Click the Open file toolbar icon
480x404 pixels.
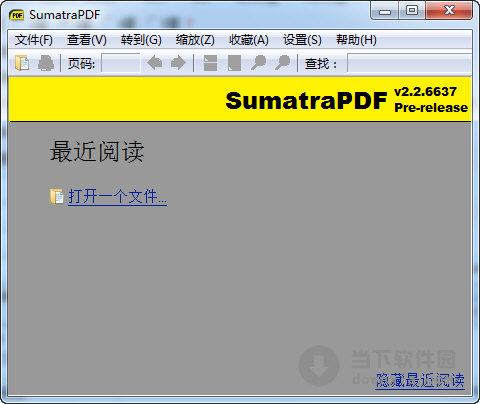(22, 63)
